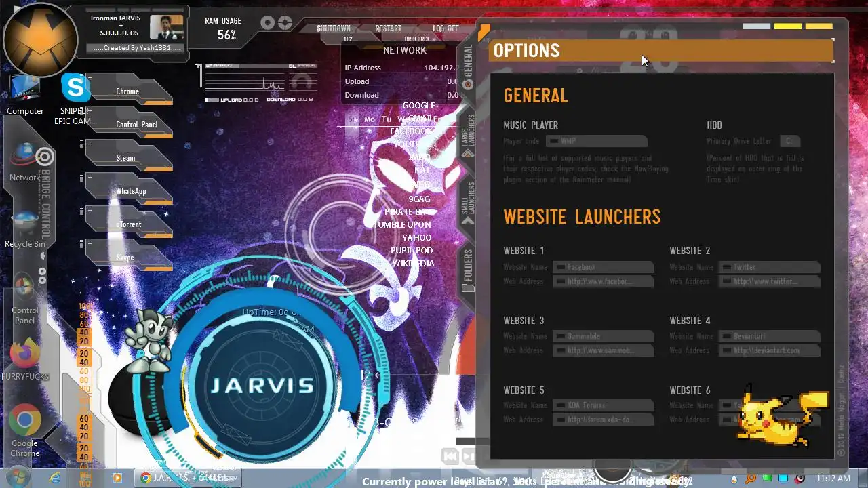Open the FACEBOOK web launcher link

pos(411,131)
